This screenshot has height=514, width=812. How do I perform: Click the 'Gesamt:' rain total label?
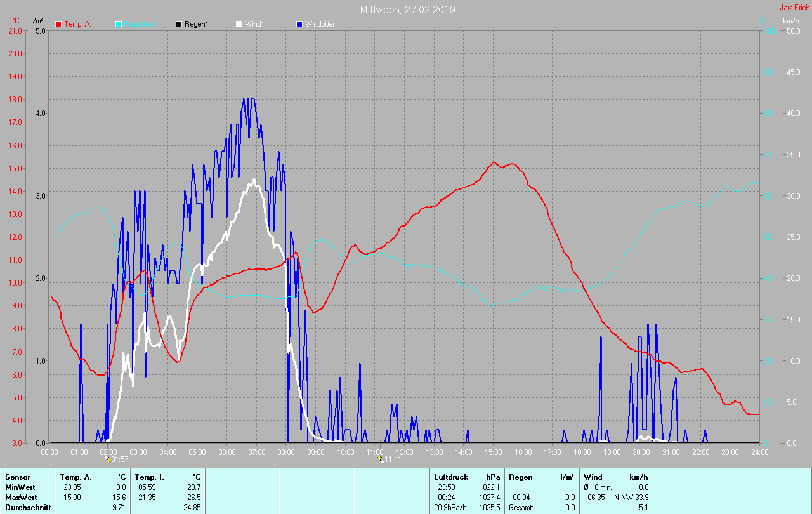pos(521,508)
